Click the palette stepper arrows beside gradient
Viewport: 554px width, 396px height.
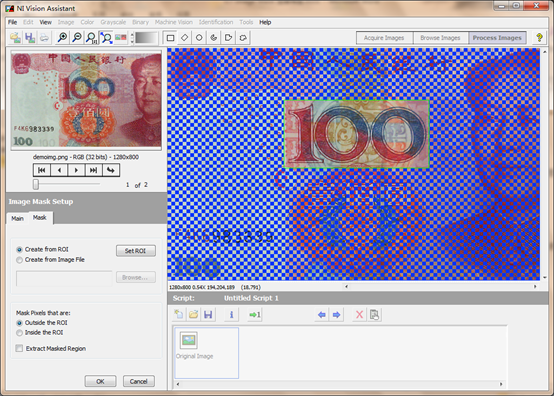[x=132, y=38]
